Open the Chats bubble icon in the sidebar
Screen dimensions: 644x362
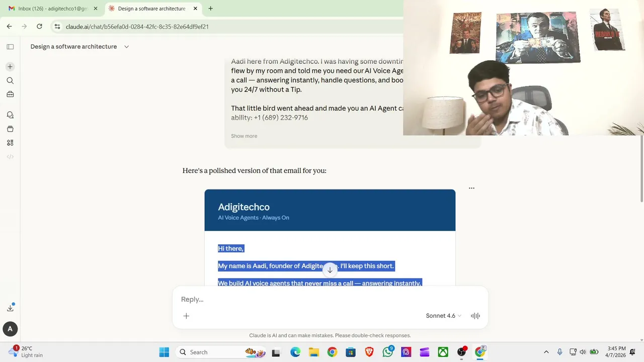pos(10,115)
